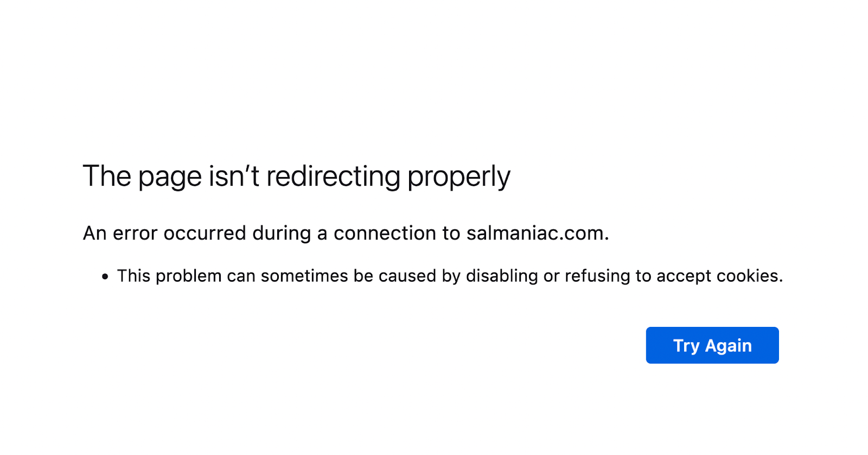This screenshot has width=868, height=455.
Task: Click An error occurred sentence
Action: pos(163,233)
